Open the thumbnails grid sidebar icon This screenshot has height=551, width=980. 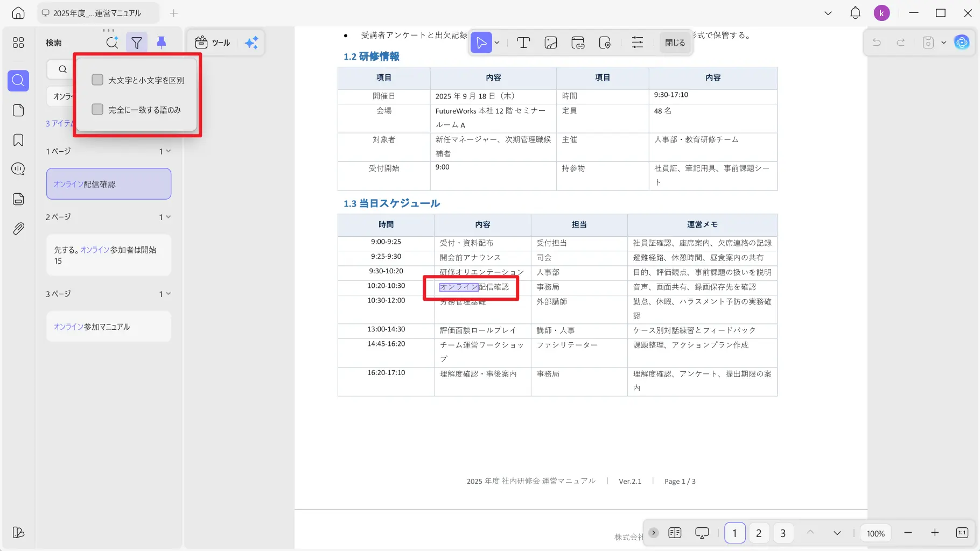18,43
